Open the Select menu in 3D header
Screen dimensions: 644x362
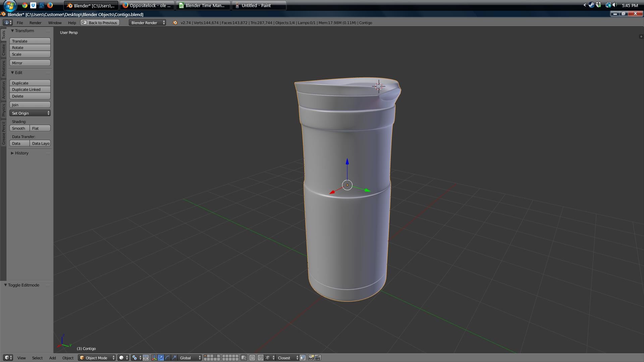(37, 358)
